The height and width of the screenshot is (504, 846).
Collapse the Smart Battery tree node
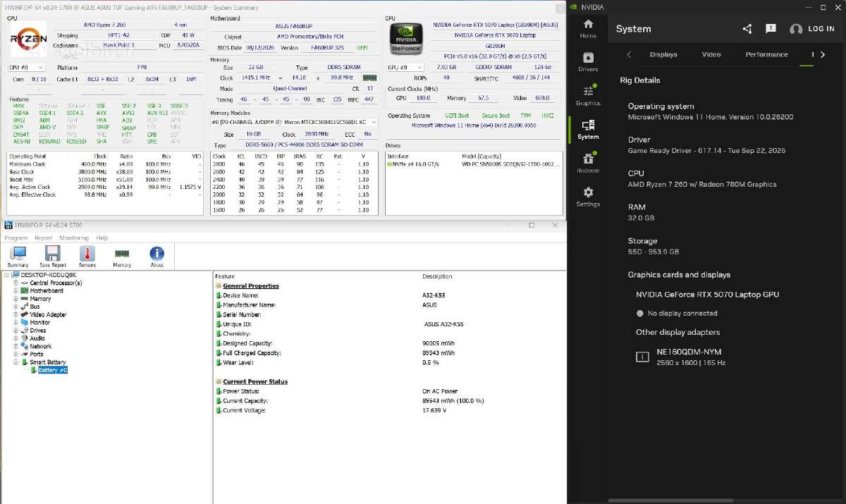(16, 362)
